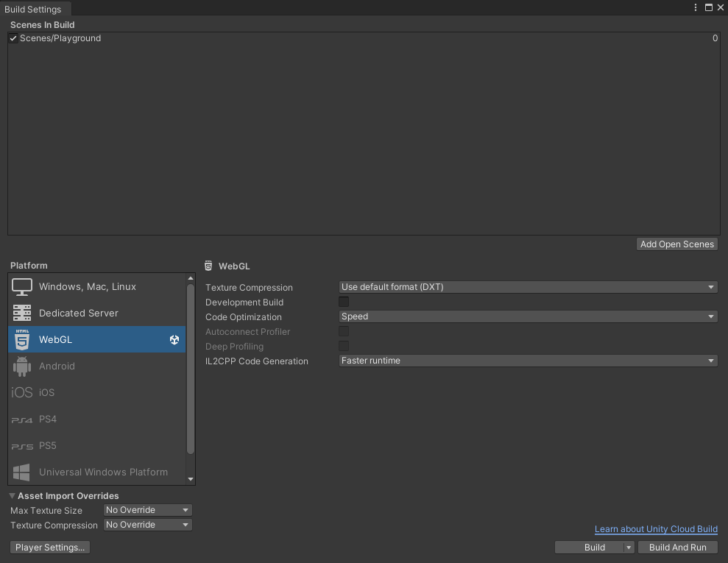This screenshot has width=728, height=563.
Task: Open the Build Settings window options menu
Action: tap(695, 7)
